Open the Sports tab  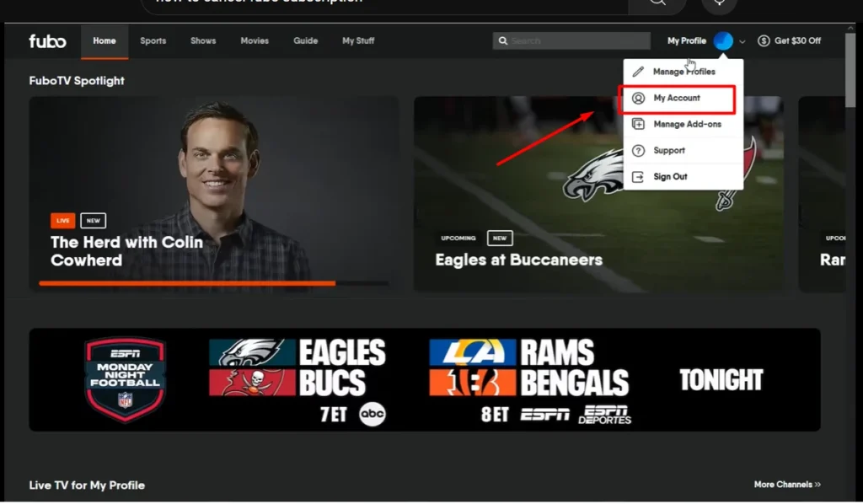153,41
